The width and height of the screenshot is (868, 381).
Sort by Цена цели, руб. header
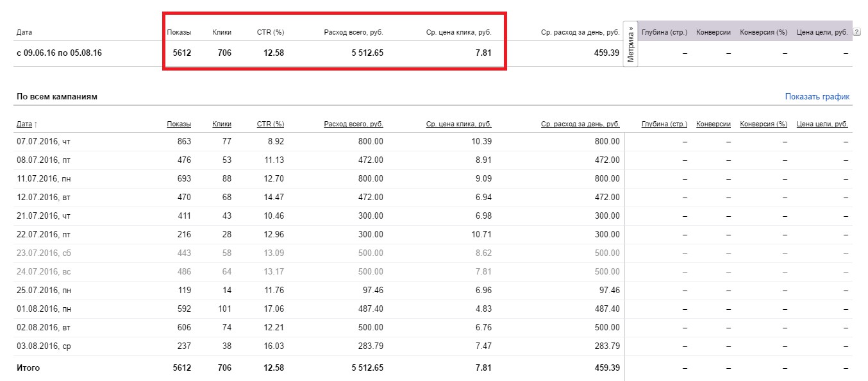(822, 124)
